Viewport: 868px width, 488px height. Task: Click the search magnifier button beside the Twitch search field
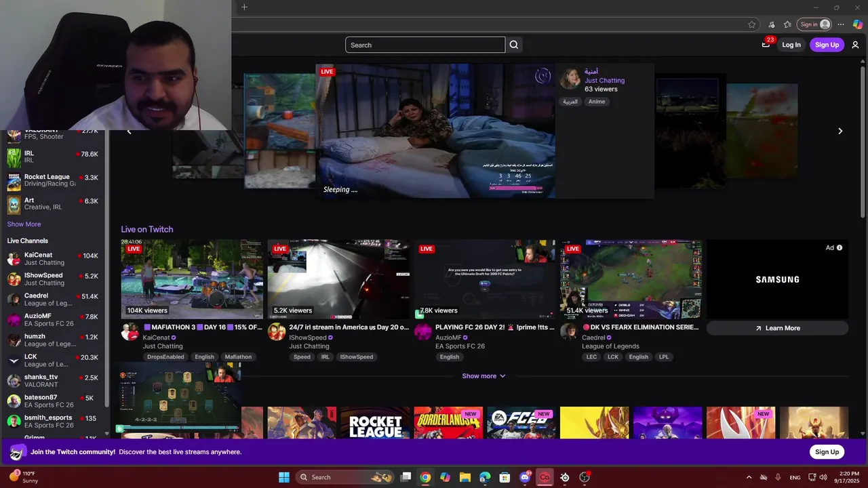coord(513,45)
